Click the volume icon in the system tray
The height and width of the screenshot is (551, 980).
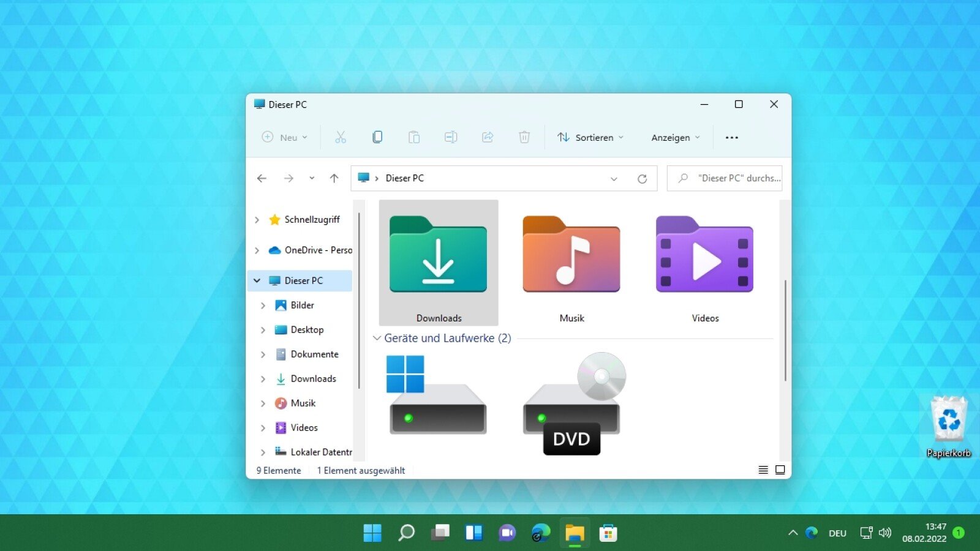coord(884,533)
